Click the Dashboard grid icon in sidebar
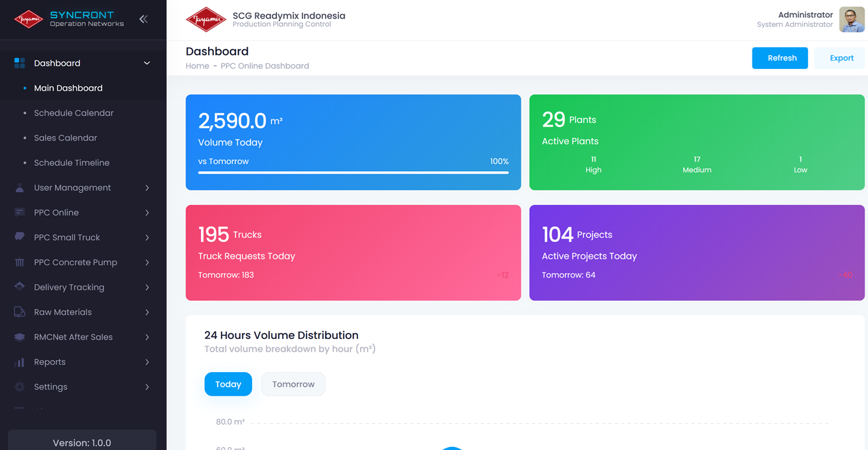 pos(20,63)
